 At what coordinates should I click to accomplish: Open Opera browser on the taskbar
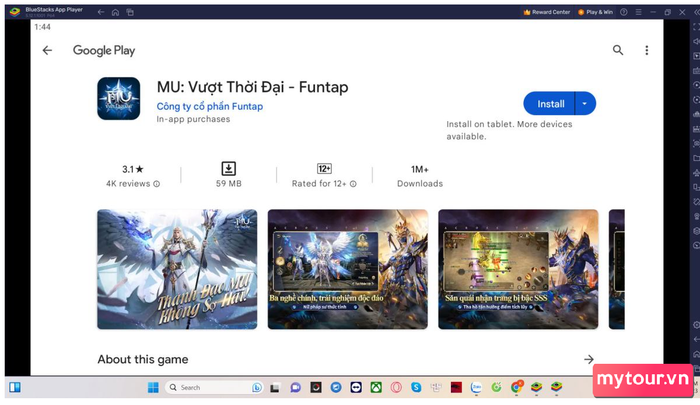[396, 387]
